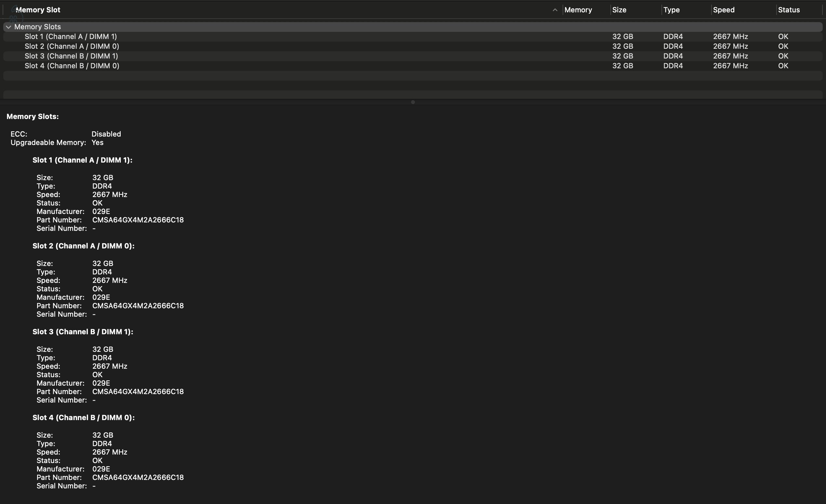This screenshot has height=504, width=826.
Task: Click Slot 4 type value DDR4 in details
Action: (x=102, y=443)
